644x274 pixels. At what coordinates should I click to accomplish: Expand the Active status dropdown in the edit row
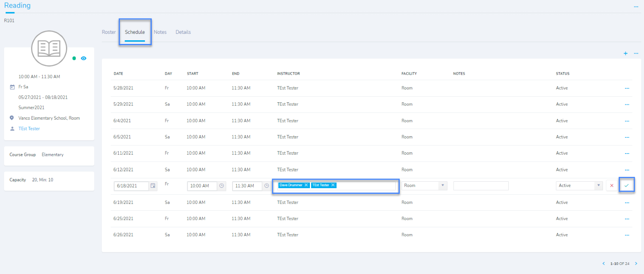(x=599, y=185)
